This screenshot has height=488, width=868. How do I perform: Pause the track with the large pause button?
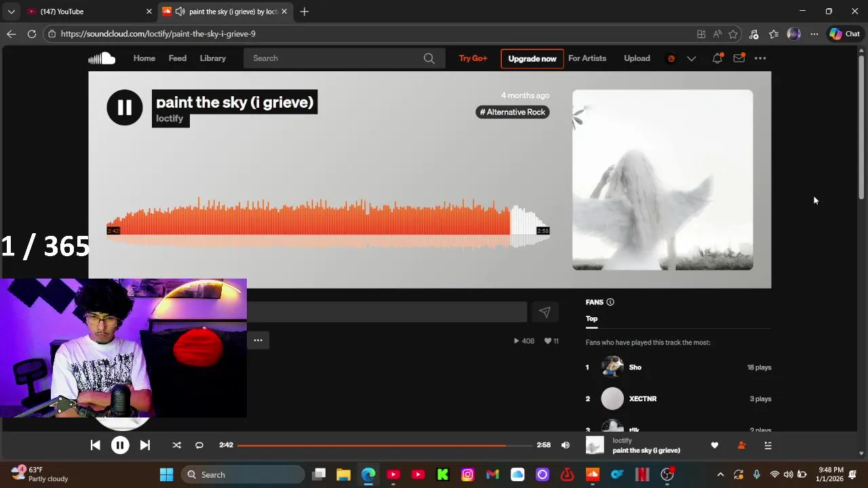pyautogui.click(x=125, y=107)
